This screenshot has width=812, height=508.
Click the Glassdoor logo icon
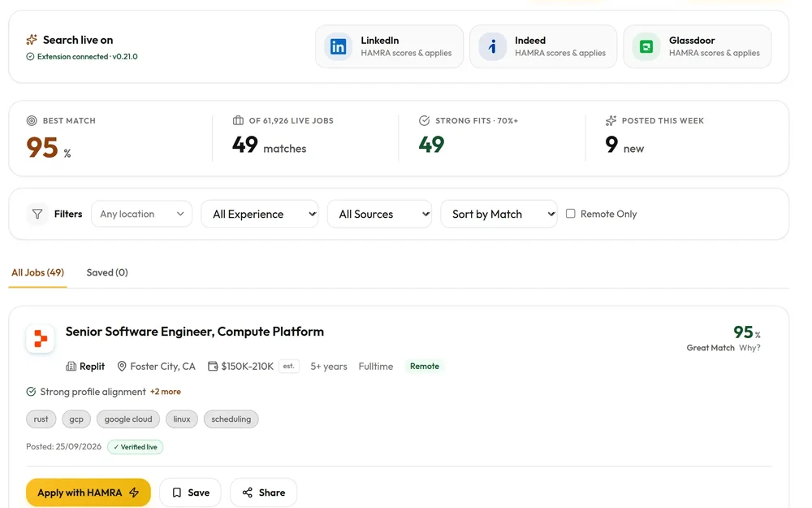(646, 46)
